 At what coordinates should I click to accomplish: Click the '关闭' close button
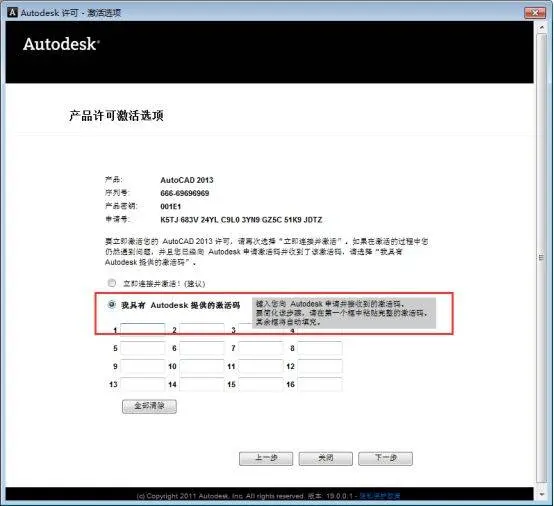tap(325, 458)
